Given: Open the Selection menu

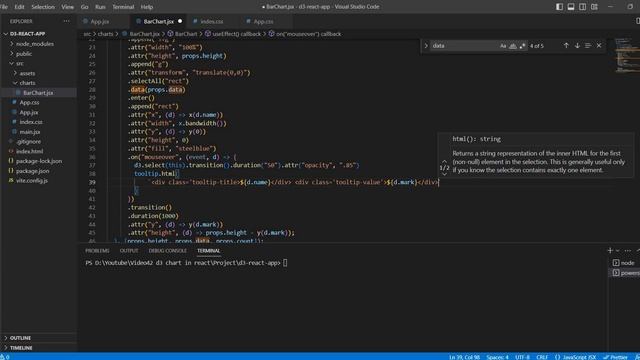Looking at the screenshot, I should click(x=43, y=7).
